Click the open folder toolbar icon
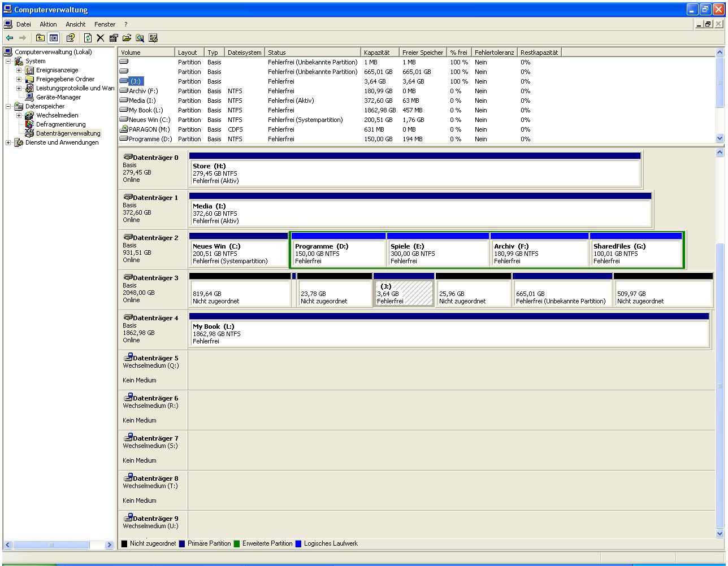The height and width of the screenshot is (566, 728). pos(127,38)
